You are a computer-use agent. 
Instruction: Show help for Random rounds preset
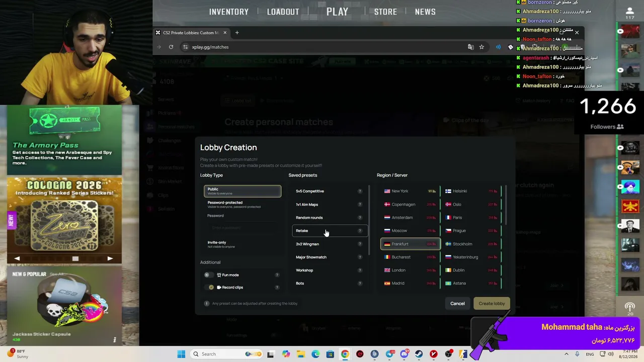pos(360,218)
